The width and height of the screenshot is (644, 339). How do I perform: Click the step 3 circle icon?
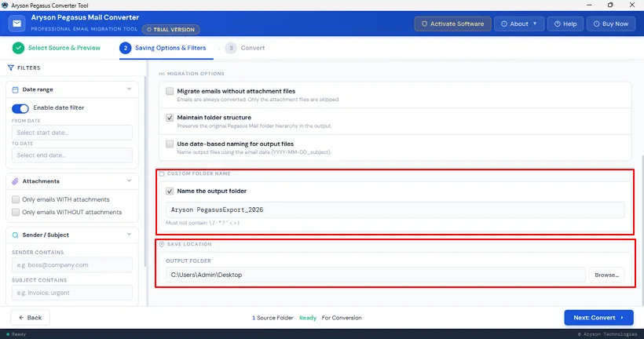pos(231,48)
